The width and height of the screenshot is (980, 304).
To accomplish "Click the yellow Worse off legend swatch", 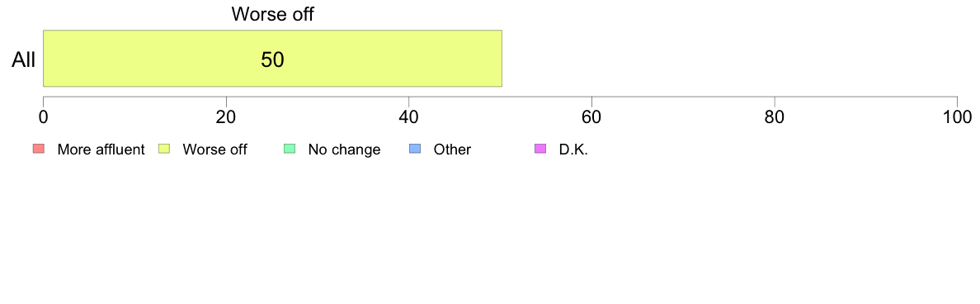I will pyautogui.click(x=164, y=149).
